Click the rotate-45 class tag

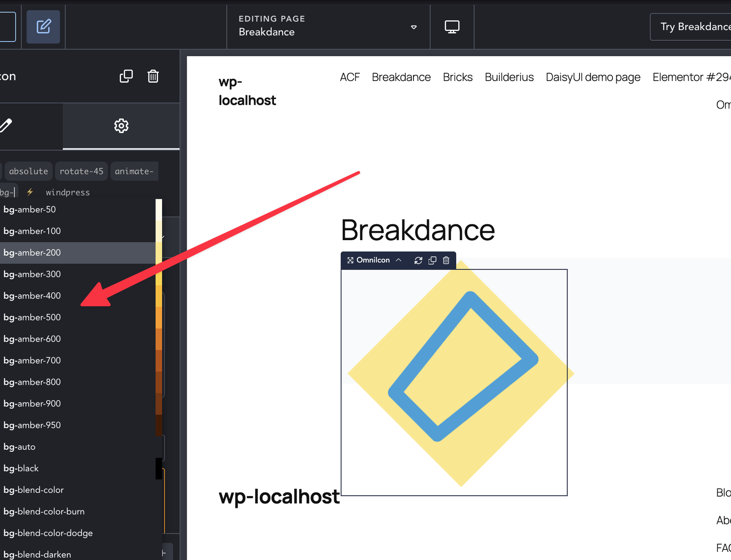click(x=81, y=171)
